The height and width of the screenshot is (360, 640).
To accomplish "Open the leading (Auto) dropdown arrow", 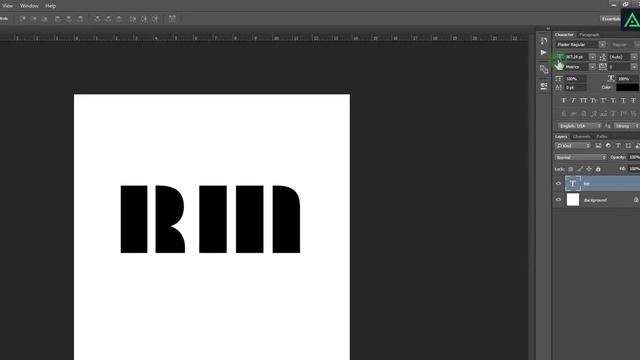I will click(x=634, y=57).
